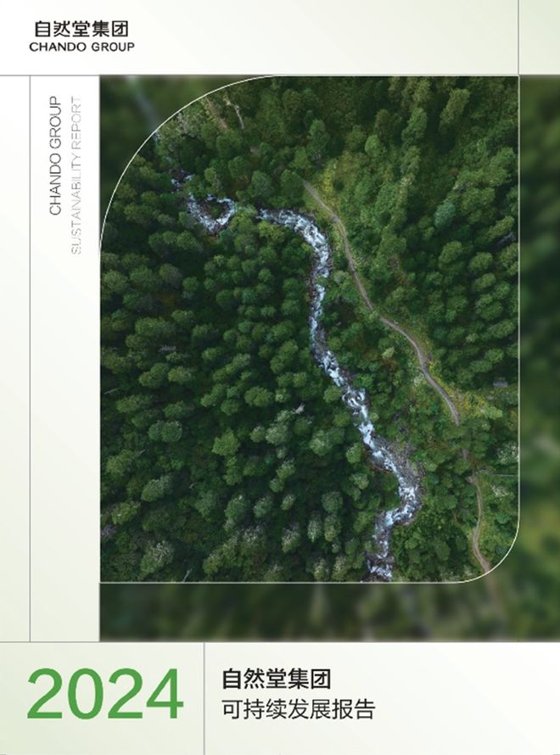Click the digit 4 in 2024

(165, 694)
